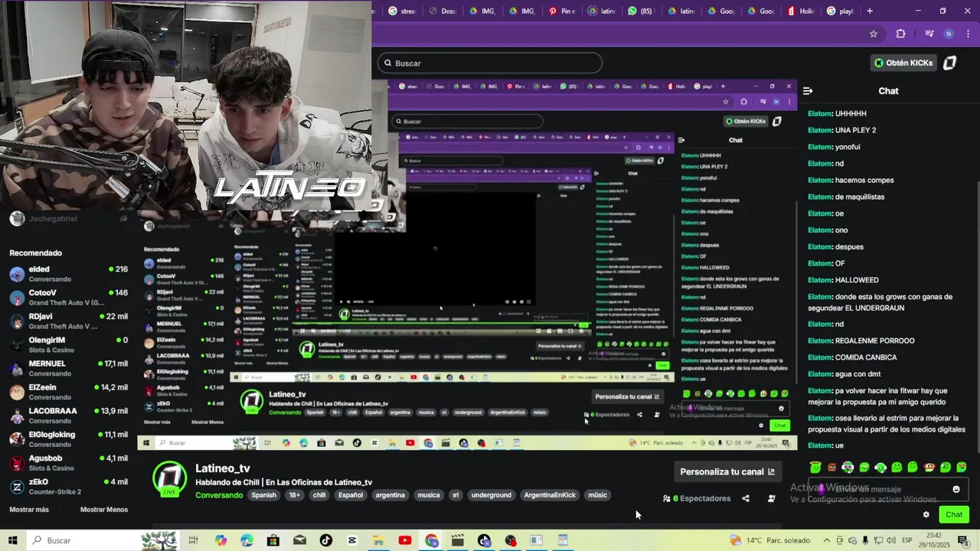Open the weather widget 14°C Parc. soleado
This screenshot has width=980, height=551.
pyautogui.click(x=769, y=540)
